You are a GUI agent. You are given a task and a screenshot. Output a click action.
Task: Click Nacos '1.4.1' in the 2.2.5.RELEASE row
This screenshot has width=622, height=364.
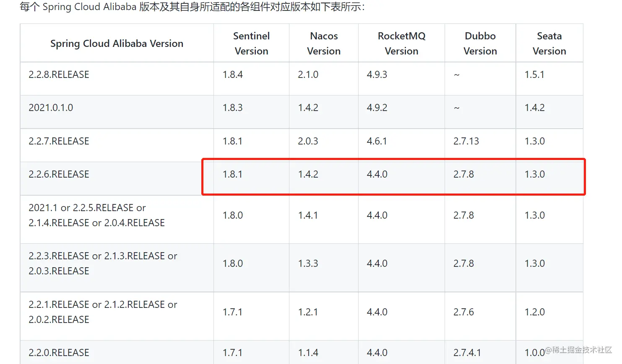[x=308, y=215]
